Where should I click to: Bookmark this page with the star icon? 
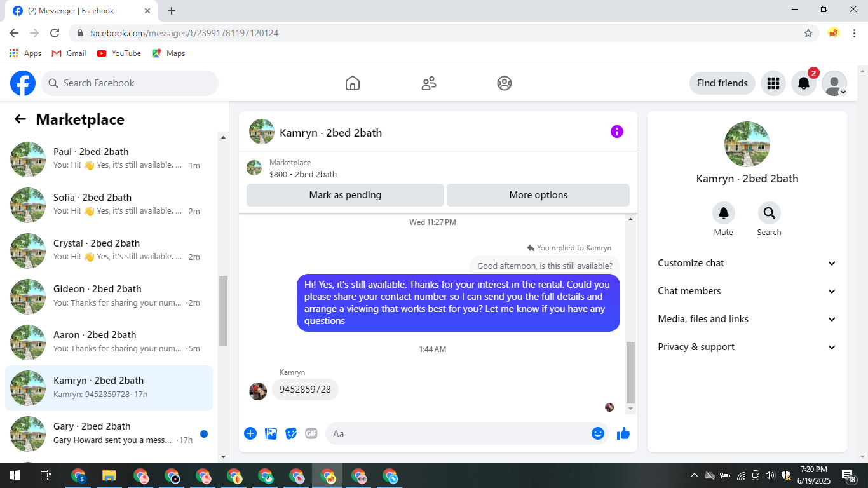click(x=808, y=33)
